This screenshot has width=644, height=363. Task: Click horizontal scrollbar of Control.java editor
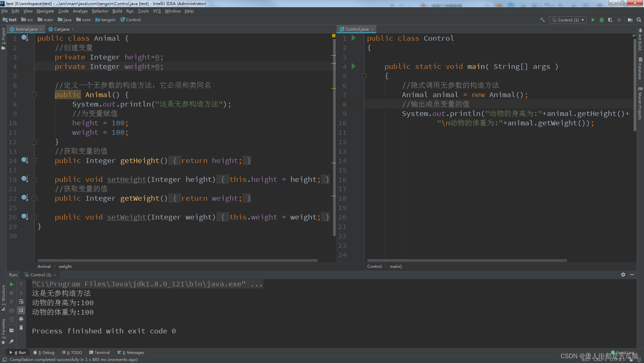(467, 260)
